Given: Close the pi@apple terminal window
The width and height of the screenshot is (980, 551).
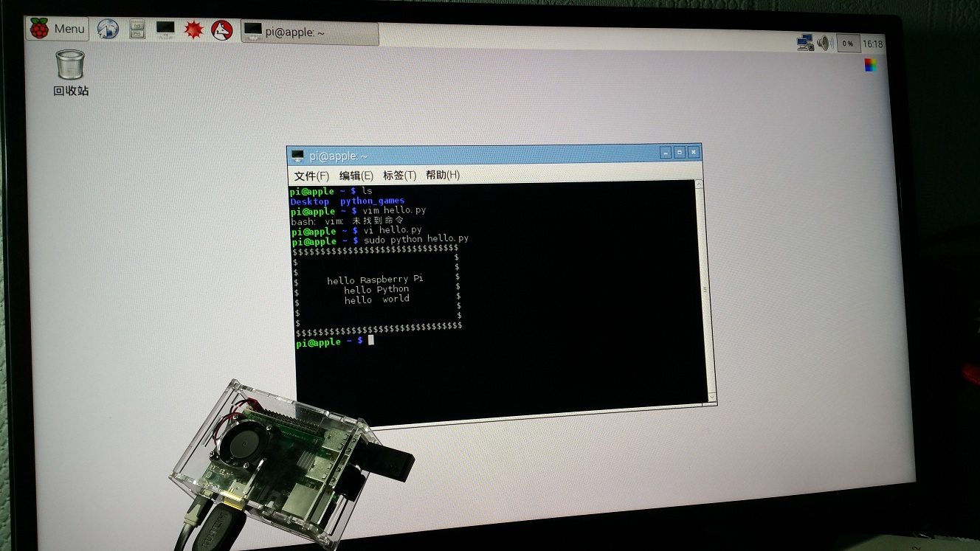Looking at the screenshot, I should (x=693, y=153).
